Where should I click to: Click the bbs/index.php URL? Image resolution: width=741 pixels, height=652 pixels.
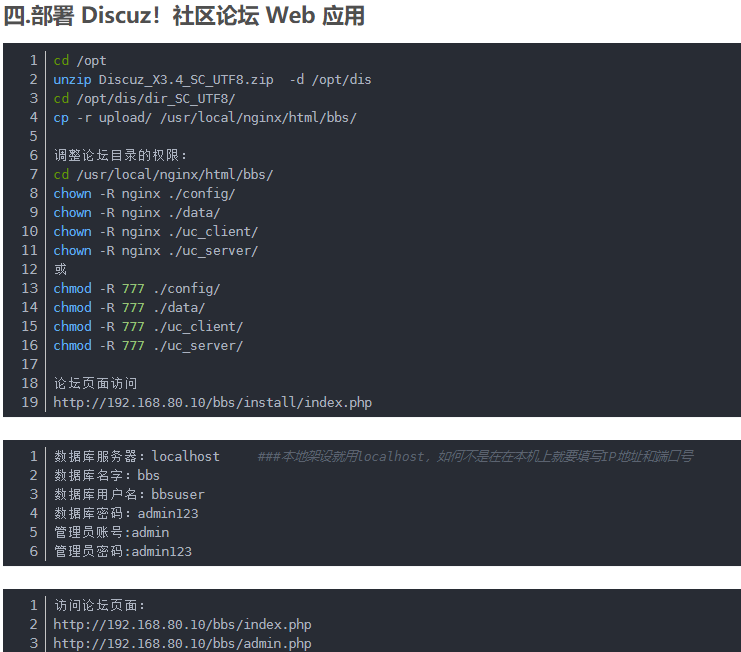(x=182, y=624)
